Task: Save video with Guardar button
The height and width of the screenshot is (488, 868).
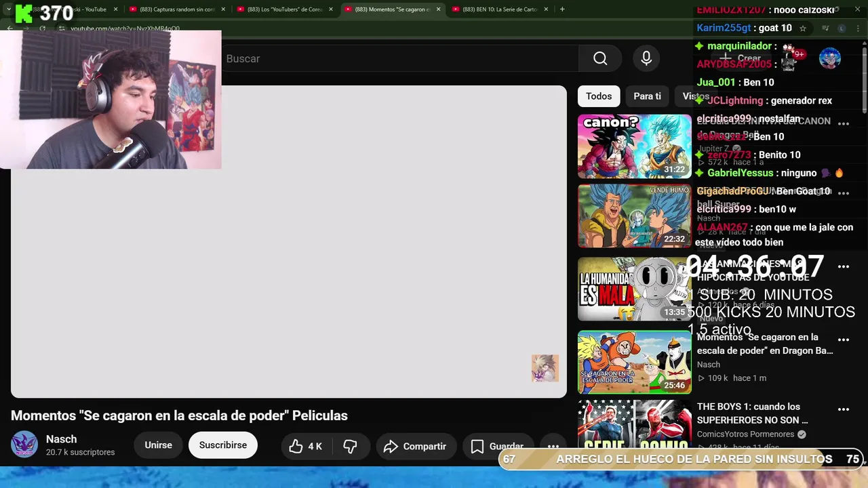Action: (498, 446)
